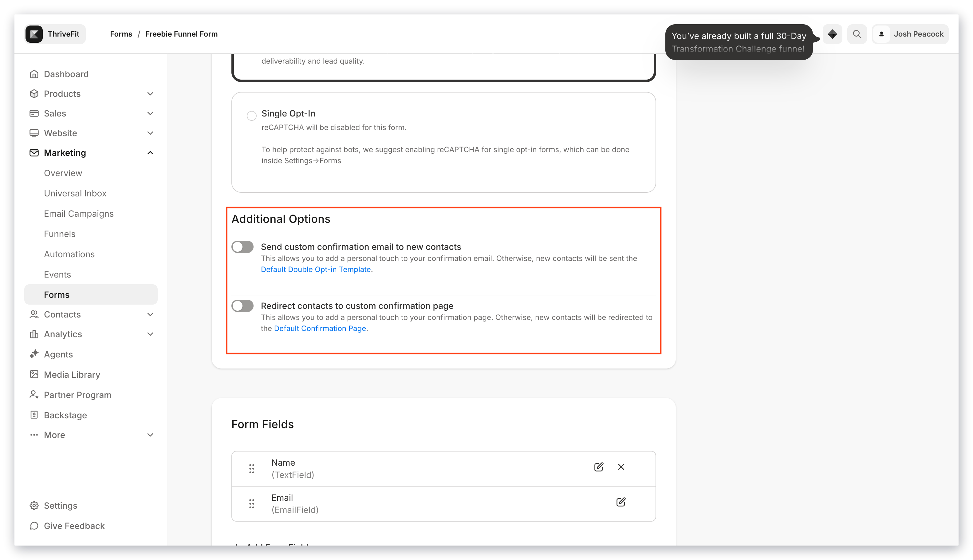
Task: Click the Single Opt-In heading text
Action: point(289,113)
